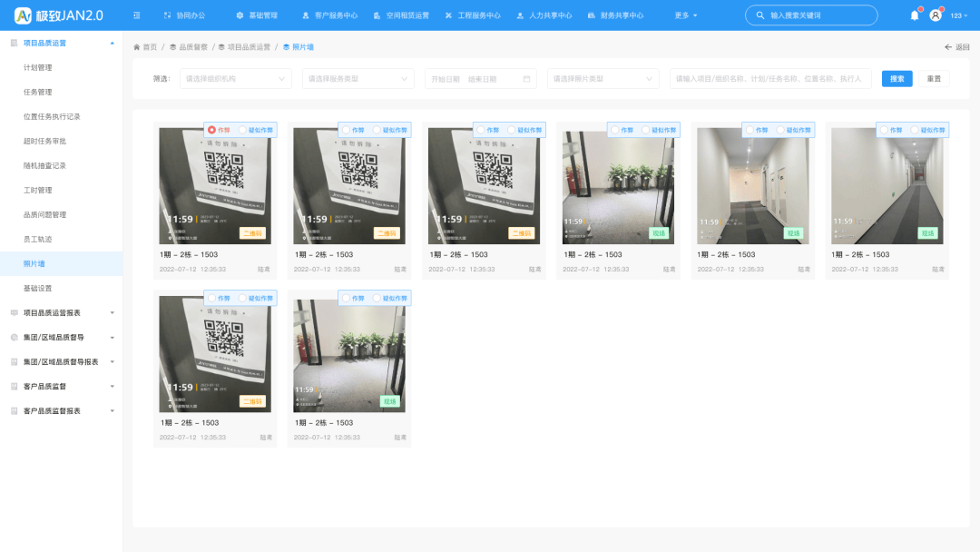This screenshot has width=980, height=552.
Task: Click the 极致JAN2.0 logo
Action: tap(59, 15)
